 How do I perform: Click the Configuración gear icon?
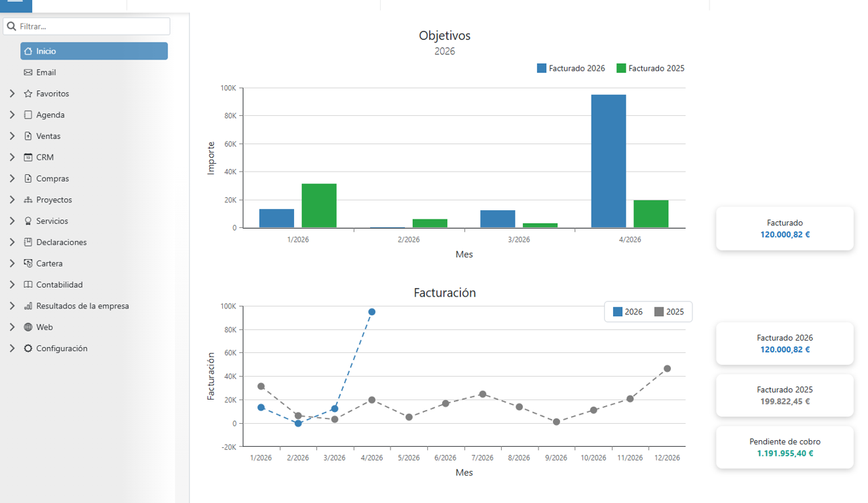coord(28,348)
